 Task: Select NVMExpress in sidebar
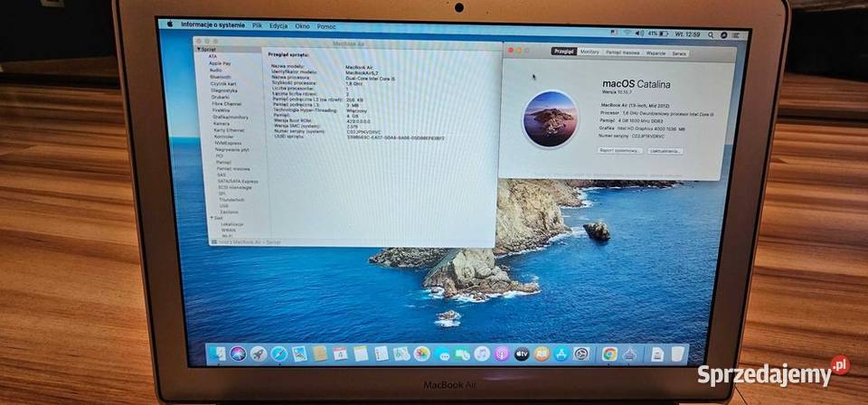point(226,144)
